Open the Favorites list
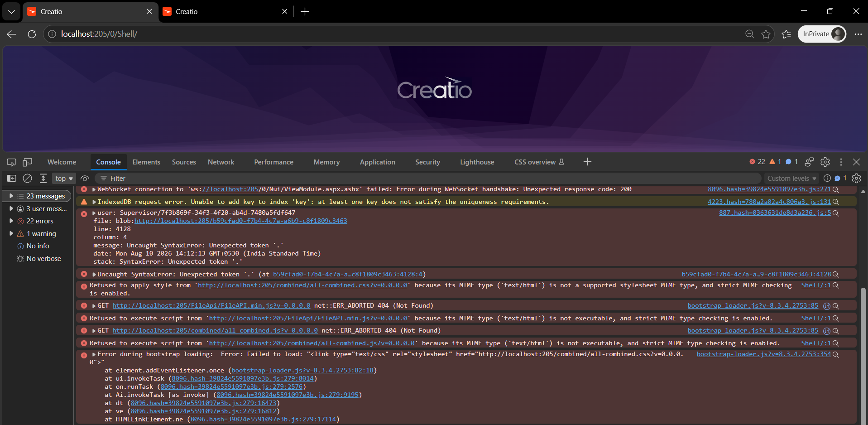Screen dimensions: 868x425 (x=786, y=34)
